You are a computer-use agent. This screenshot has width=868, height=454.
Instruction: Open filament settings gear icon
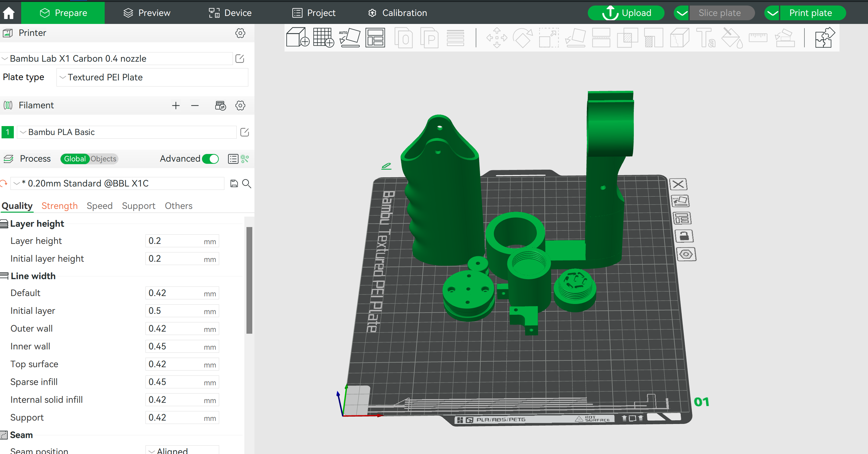point(240,106)
